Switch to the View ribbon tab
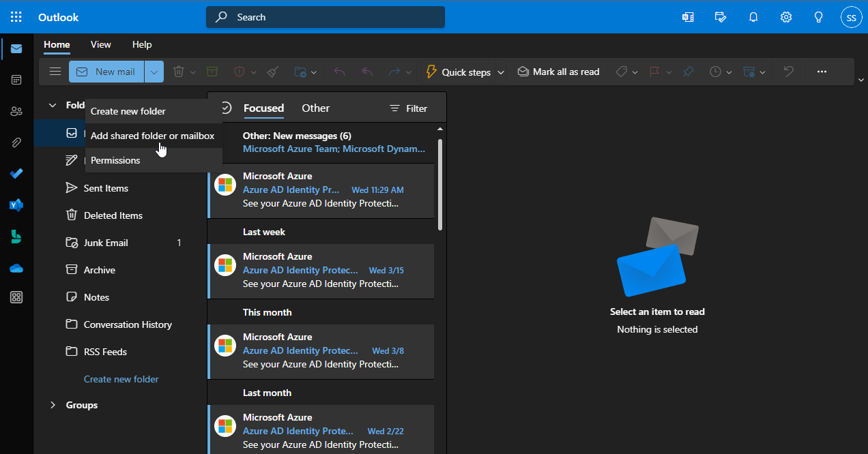The image size is (868, 454). 101,44
